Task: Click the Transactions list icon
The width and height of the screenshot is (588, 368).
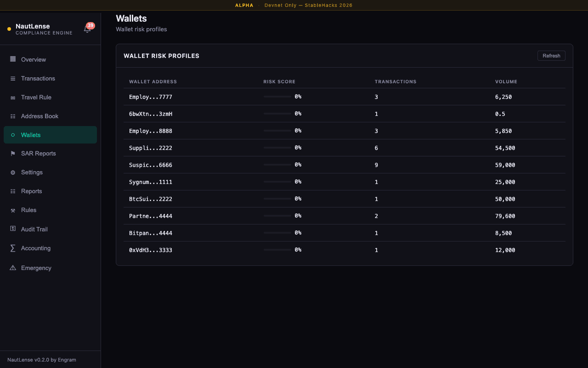Action: coord(12,78)
